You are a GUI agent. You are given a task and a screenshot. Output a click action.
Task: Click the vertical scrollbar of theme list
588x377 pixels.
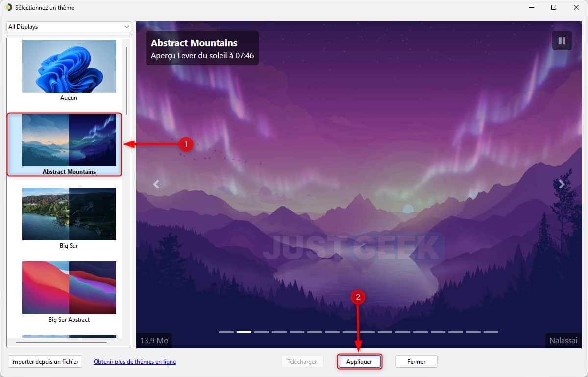coord(126,80)
